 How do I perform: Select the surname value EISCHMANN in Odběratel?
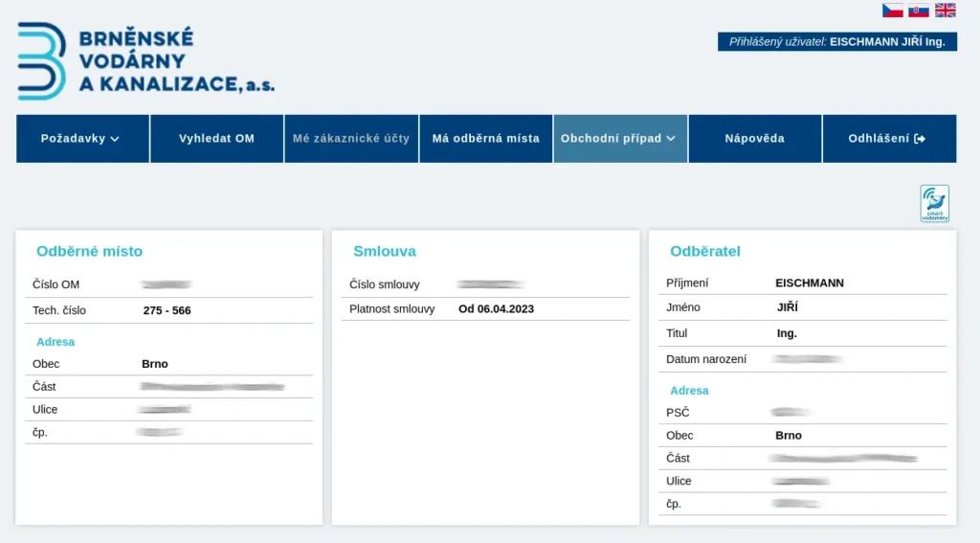(x=809, y=283)
